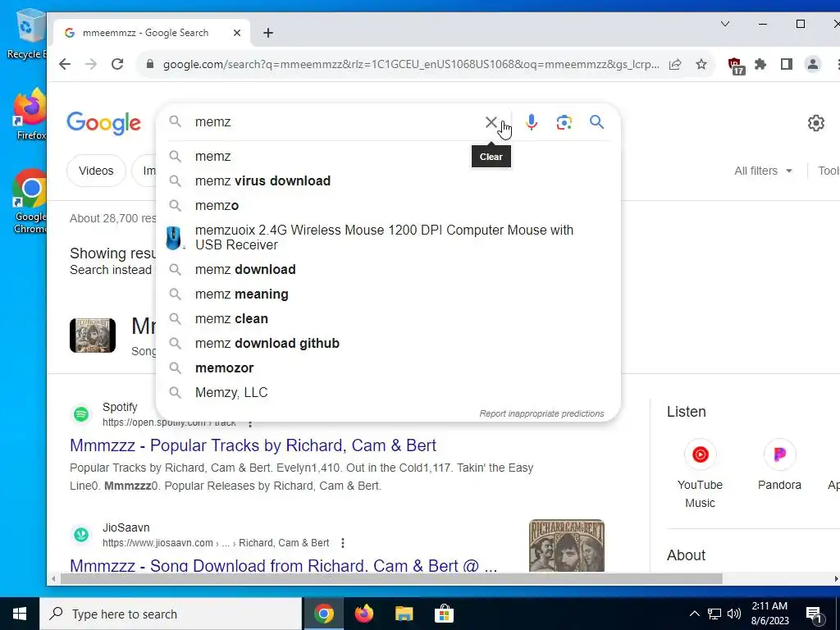This screenshot has width=840, height=630.
Task: Open Windows Start menu
Action: tap(20, 614)
